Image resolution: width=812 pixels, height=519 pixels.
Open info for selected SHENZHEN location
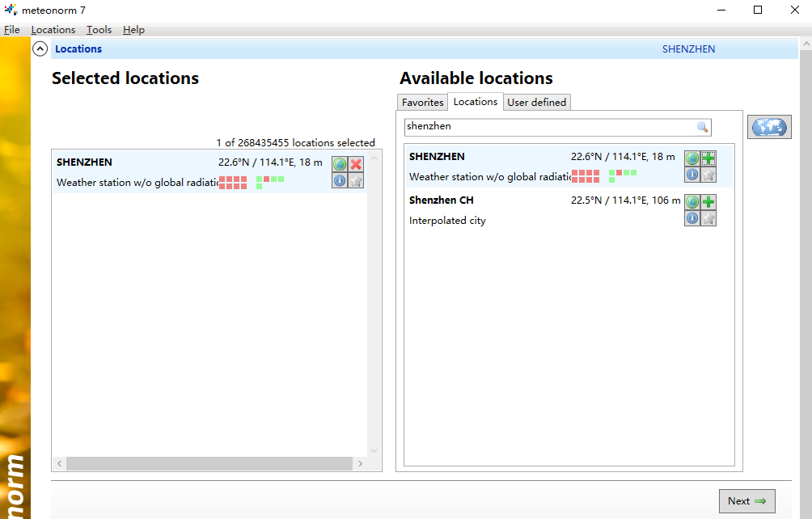point(340,180)
